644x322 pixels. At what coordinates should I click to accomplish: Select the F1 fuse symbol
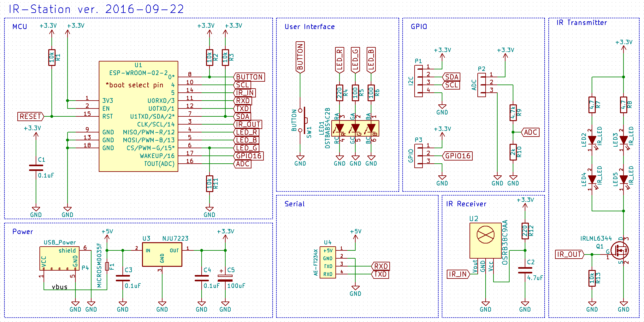(107, 266)
